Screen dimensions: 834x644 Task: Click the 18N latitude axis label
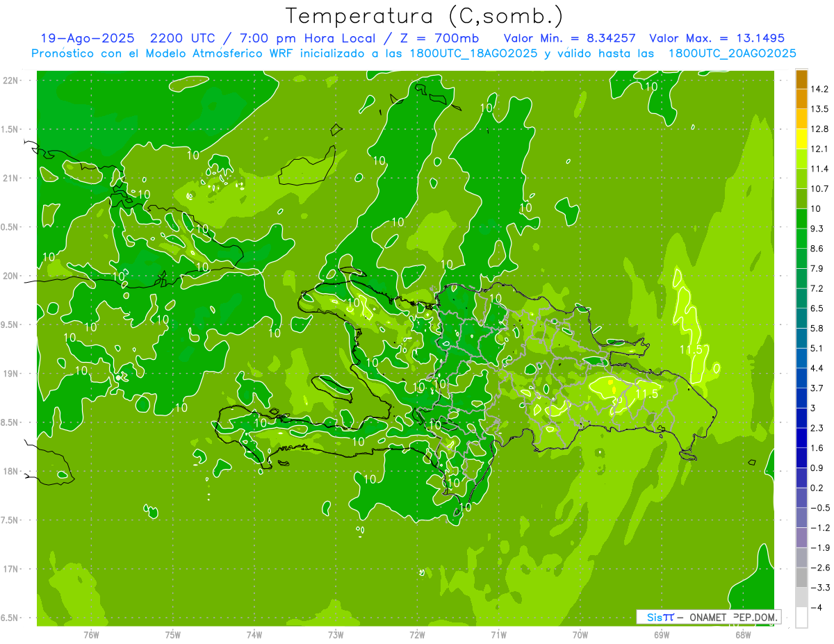pyautogui.click(x=11, y=472)
